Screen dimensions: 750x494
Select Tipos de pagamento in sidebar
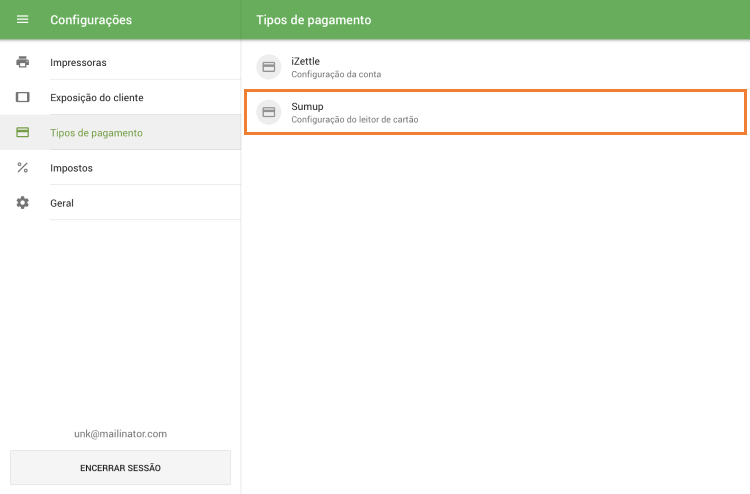[x=96, y=133]
